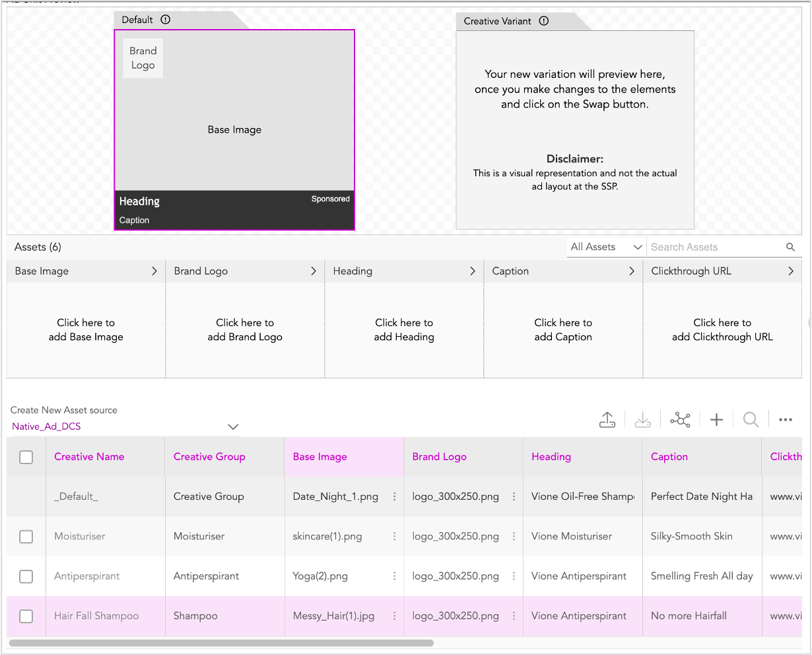812x655 pixels.
Task: Click the magnifier icon above the table
Action: tap(751, 419)
